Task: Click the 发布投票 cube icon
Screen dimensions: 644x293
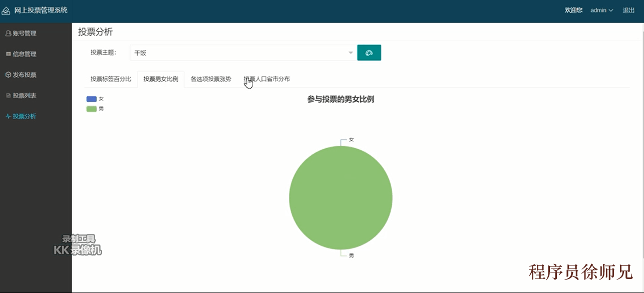Action: [8, 75]
